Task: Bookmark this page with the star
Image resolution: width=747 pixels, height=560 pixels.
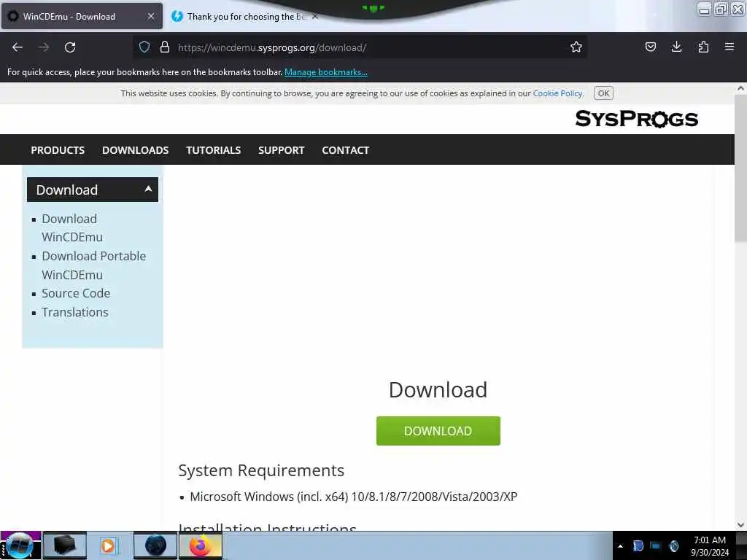Action: click(576, 47)
